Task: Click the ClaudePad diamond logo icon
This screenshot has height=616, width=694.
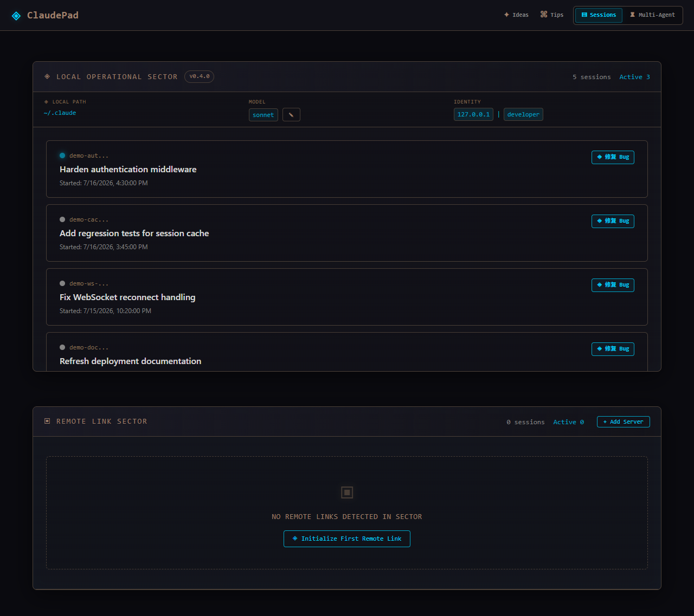Action: click(x=16, y=16)
